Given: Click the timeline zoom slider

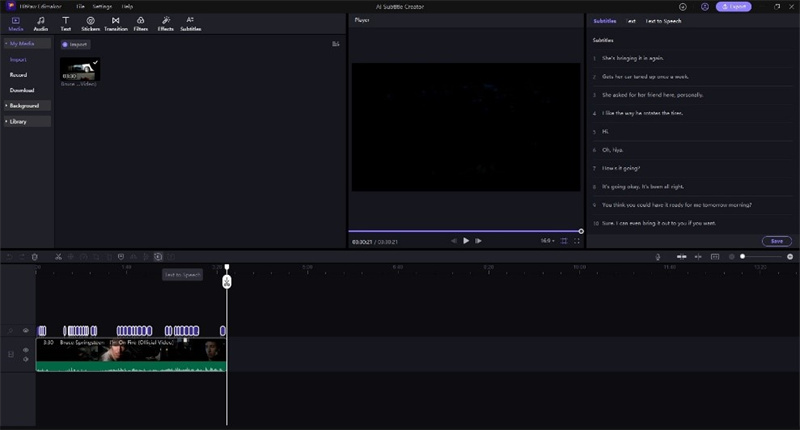Looking at the screenshot, I should (x=765, y=257).
